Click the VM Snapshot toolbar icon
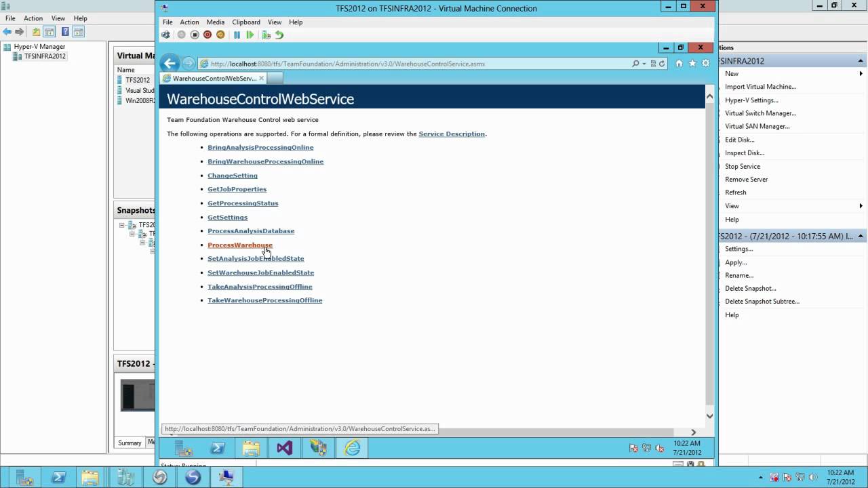Image resolution: width=868 pixels, height=488 pixels. 266,35
